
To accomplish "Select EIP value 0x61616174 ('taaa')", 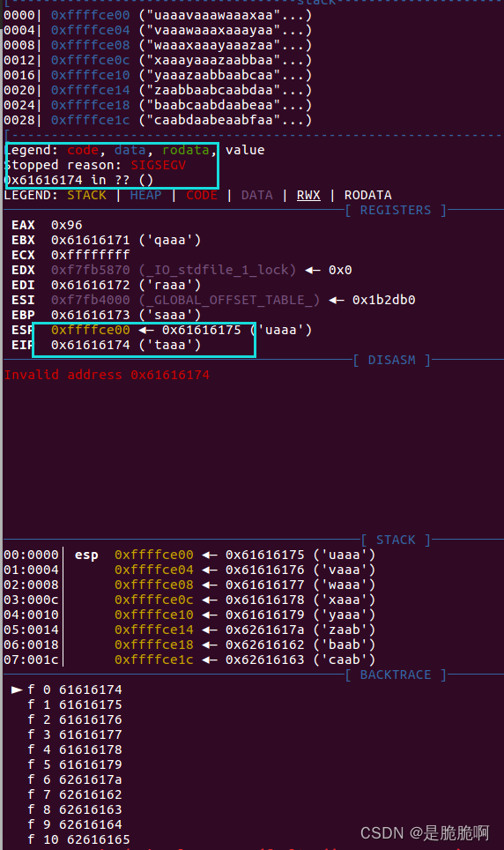I will click(x=126, y=345).
